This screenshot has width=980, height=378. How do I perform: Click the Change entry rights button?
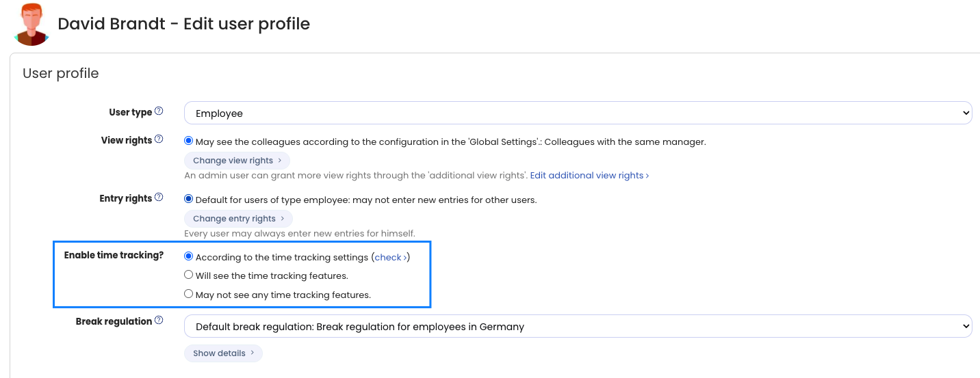[238, 219]
